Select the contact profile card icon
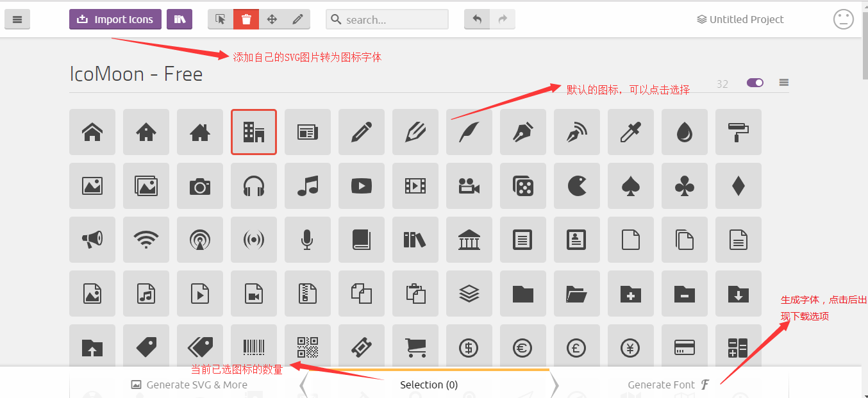The width and height of the screenshot is (868, 398). click(577, 240)
